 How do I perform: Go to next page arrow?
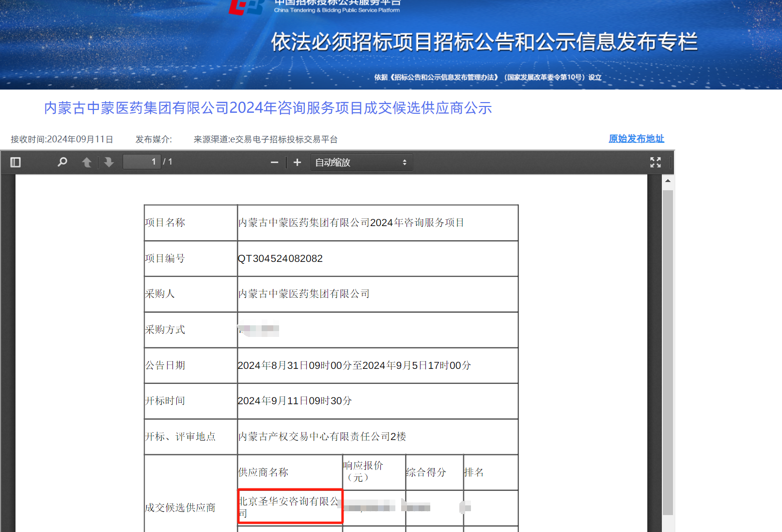[109, 162]
